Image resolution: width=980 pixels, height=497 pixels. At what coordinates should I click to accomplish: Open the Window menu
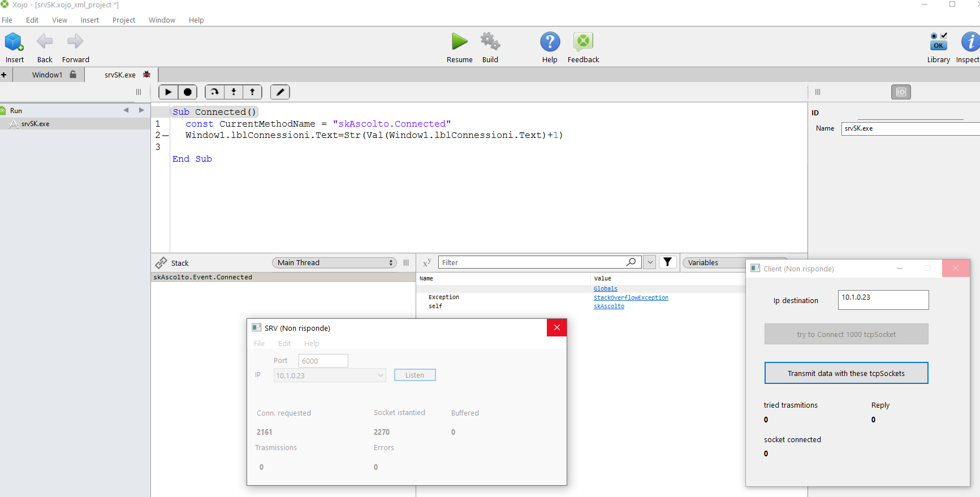pos(162,20)
